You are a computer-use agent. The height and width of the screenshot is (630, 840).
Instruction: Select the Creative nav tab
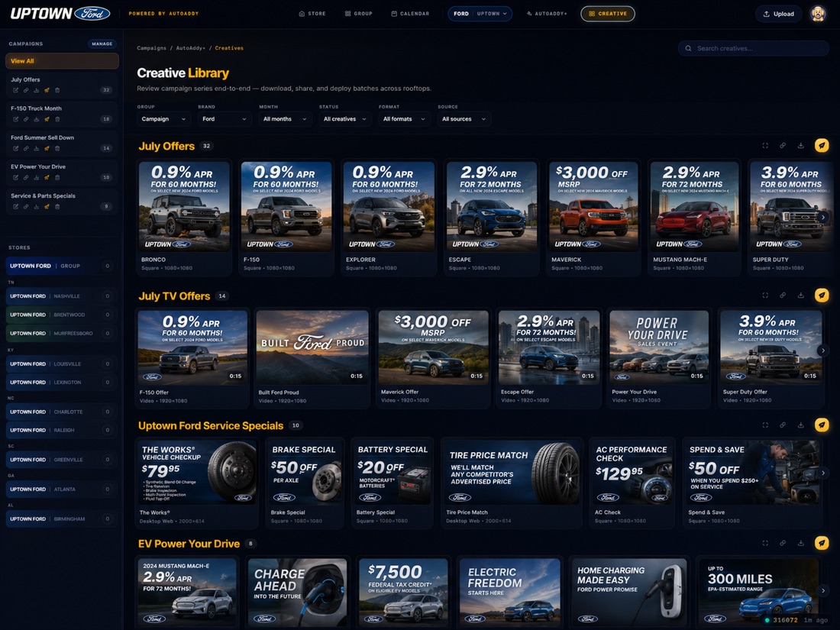[608, 14]
